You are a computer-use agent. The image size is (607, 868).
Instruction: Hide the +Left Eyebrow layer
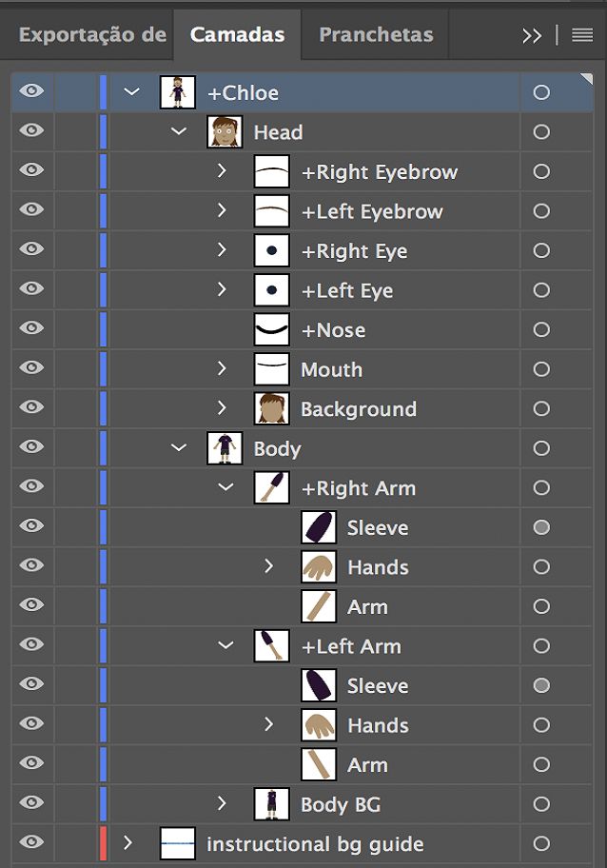coord(30,210)
